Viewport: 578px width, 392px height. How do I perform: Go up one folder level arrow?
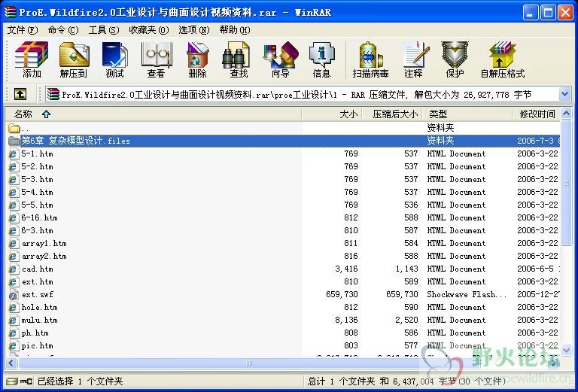point(20,94)
